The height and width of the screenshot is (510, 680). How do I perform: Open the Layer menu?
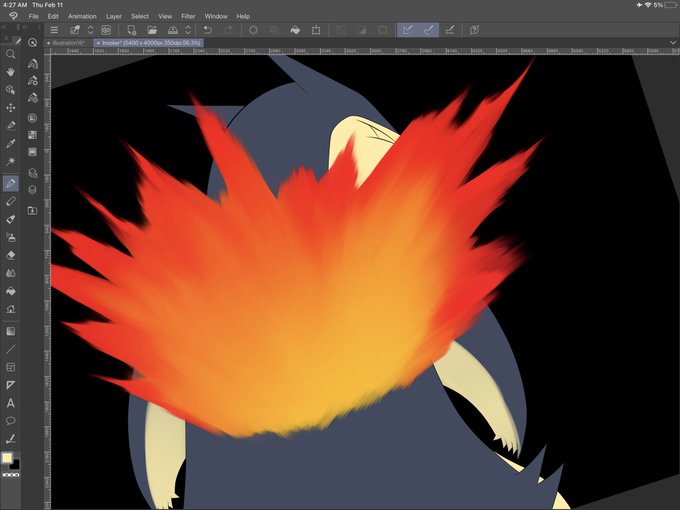pyautogui.click(x=114, y=16)
